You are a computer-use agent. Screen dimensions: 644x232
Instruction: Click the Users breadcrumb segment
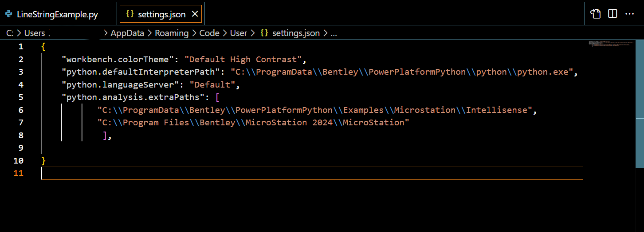tap(35, 33)
